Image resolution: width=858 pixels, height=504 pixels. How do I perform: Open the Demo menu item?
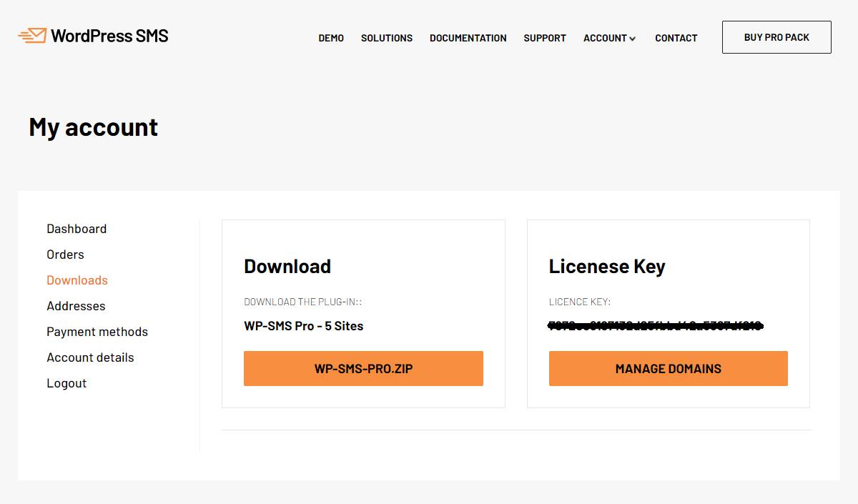point(331,38)
